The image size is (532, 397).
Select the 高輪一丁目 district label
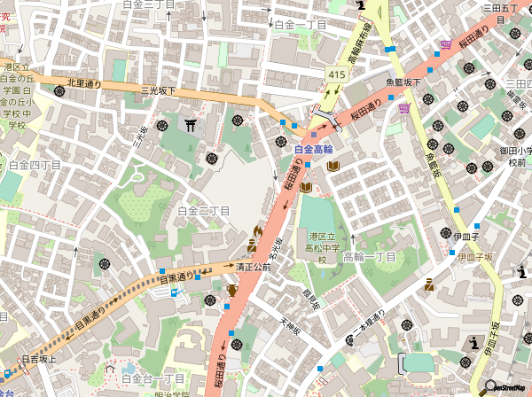369,256
